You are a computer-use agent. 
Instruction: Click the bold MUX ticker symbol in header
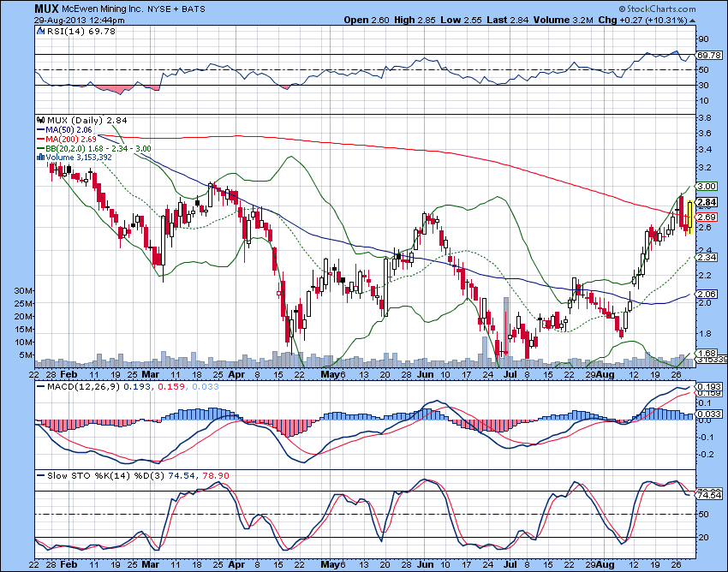coord(46,9)
